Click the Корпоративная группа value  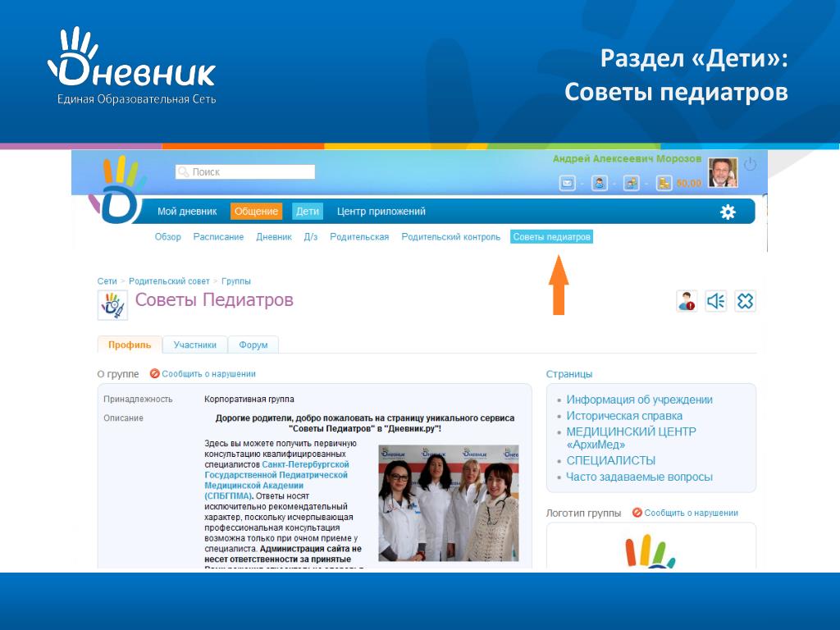point(249,399)
